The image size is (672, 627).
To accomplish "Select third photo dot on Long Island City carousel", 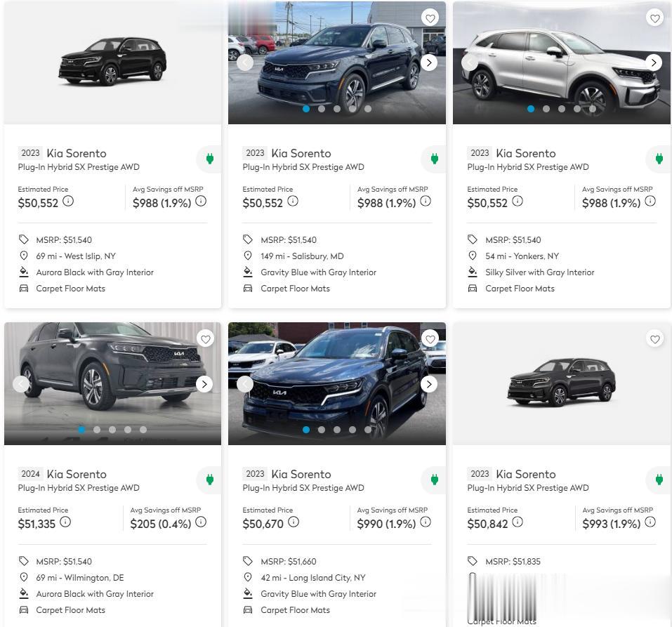I will coord(337,430).
